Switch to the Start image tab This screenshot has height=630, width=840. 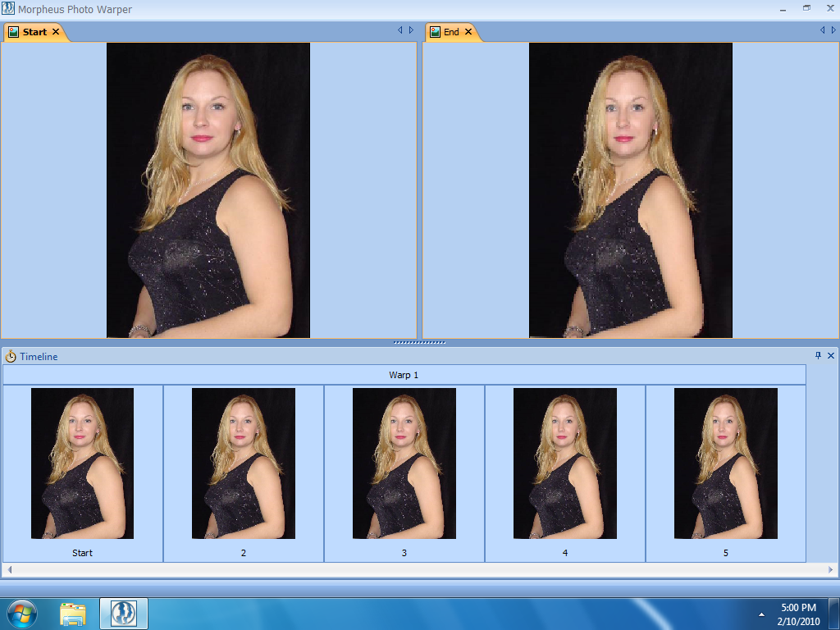click(x=34, y=32)
